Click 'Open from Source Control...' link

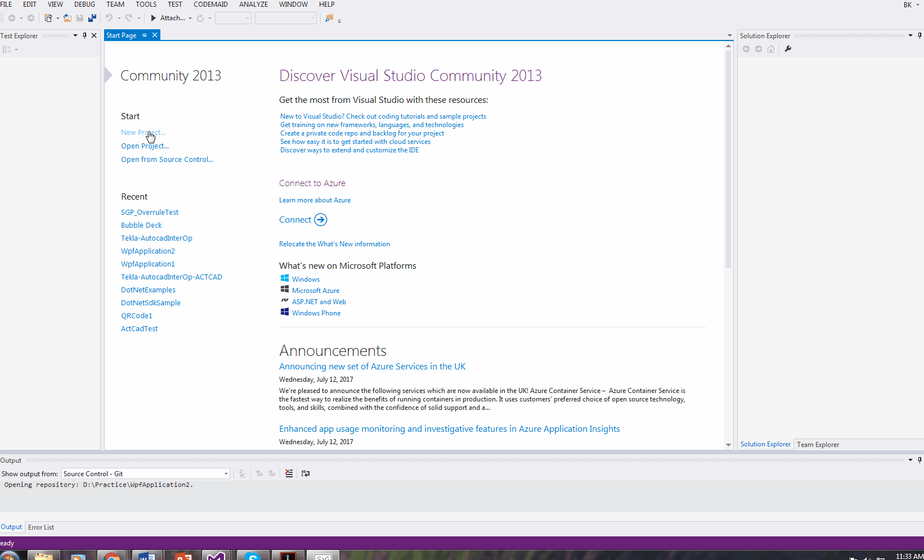[x=167, y=159]
